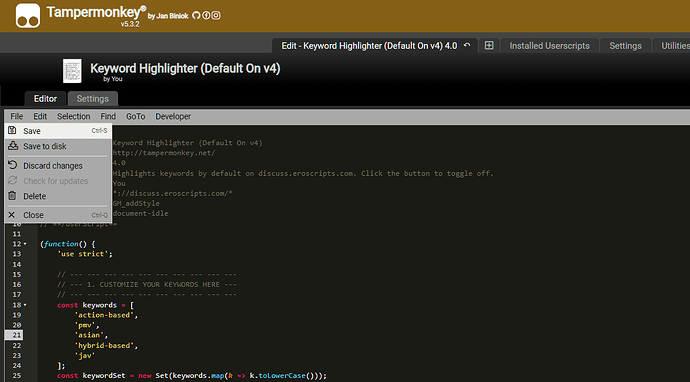Image resolution: width=690 pixels, height=382 pixels.
Task: Open the Developer menu
Action: (x=173, y=116)
